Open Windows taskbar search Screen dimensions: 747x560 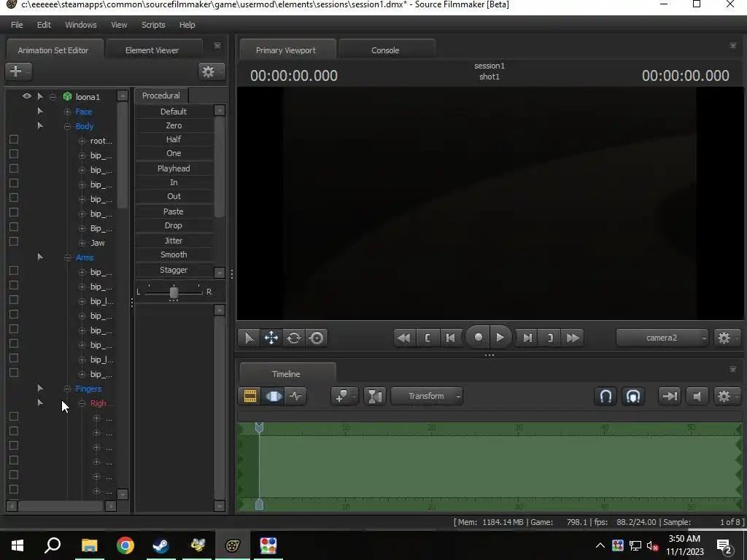(53, 545)
